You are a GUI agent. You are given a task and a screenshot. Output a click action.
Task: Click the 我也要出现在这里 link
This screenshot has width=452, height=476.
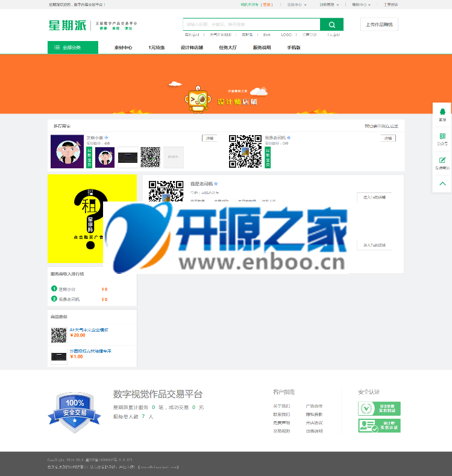(x=381, y=126)
